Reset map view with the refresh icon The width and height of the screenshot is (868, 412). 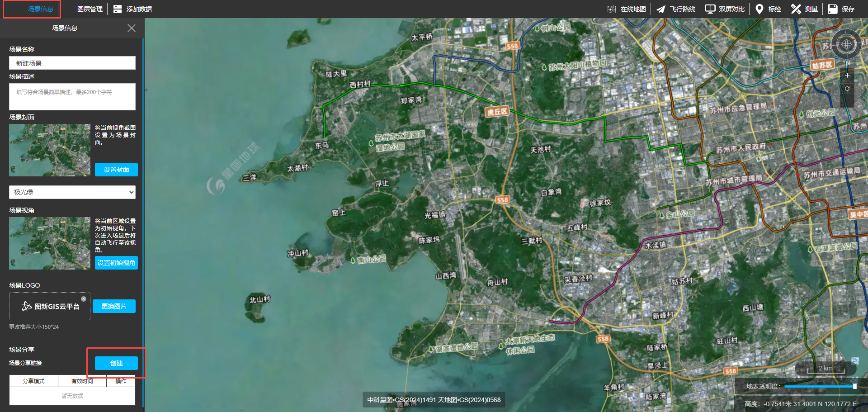click(847, 89)
